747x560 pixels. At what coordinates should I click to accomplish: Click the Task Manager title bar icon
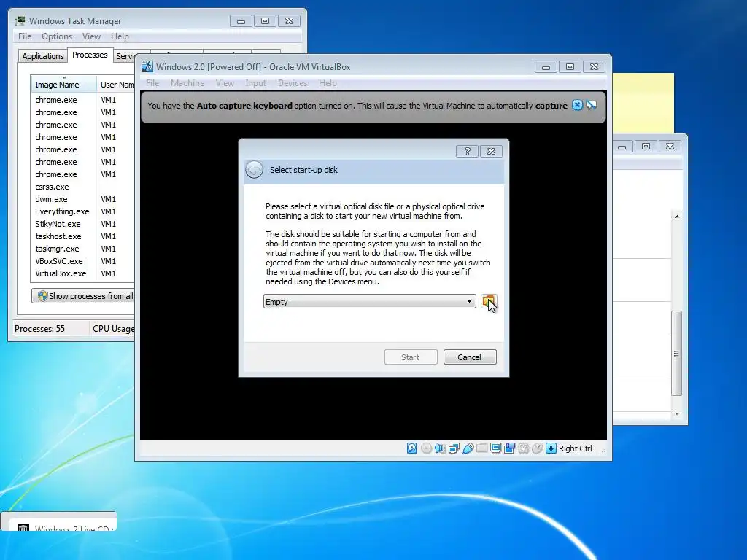(x=20, y=21)
